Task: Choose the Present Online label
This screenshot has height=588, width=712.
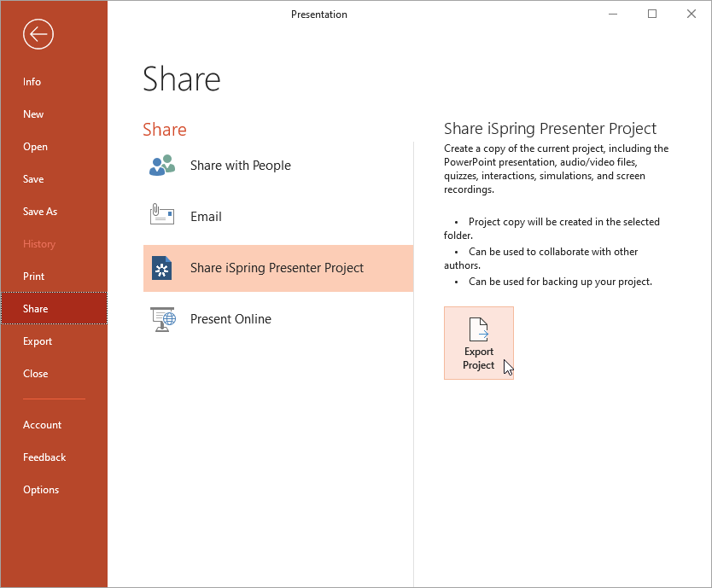Action: click(x=231, y=319)
